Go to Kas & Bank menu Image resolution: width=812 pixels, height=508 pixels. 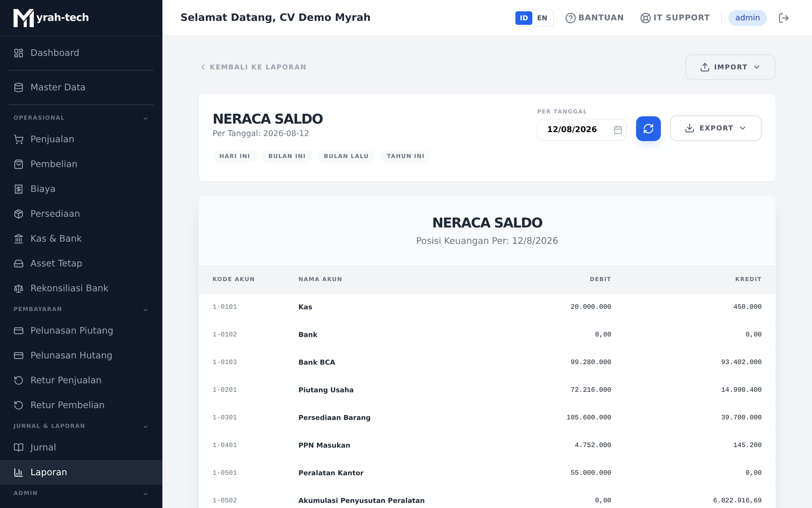pos(81,239)
